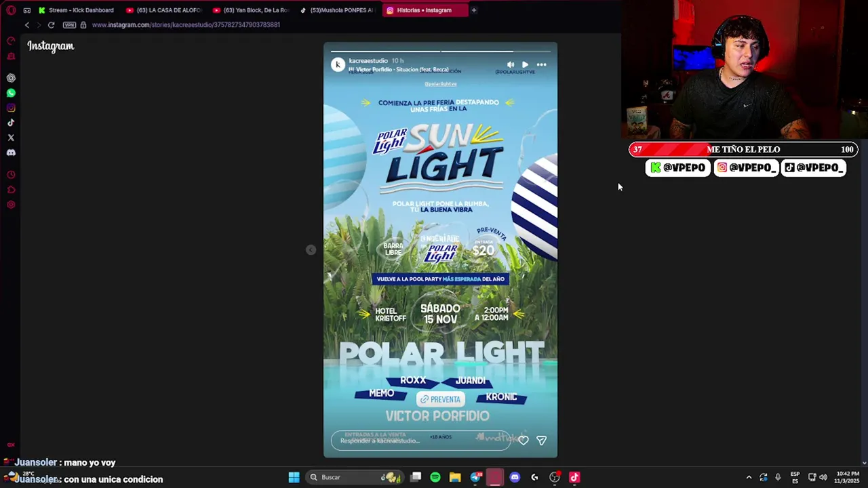Click the Instagram logo
Image resolution: width=868 pixels, height=488 pixels.
(x=51, y=46)
